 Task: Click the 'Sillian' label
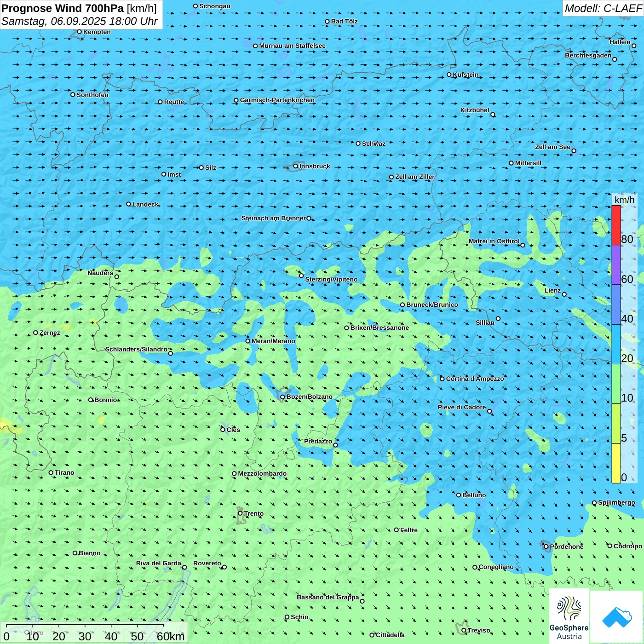485,322
